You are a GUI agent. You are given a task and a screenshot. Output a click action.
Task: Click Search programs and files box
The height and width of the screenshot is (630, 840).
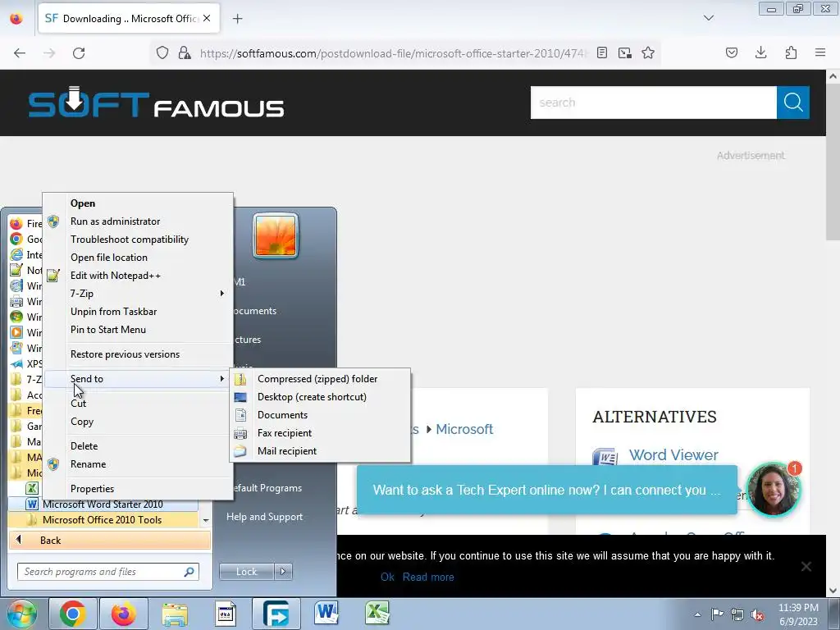pos(108,572)
